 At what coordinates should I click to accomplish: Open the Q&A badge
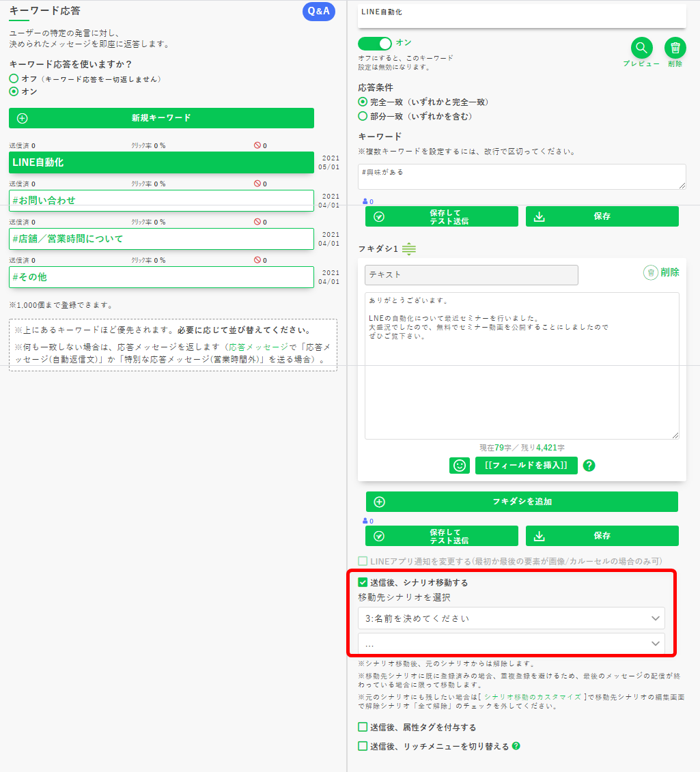(318, 12)
